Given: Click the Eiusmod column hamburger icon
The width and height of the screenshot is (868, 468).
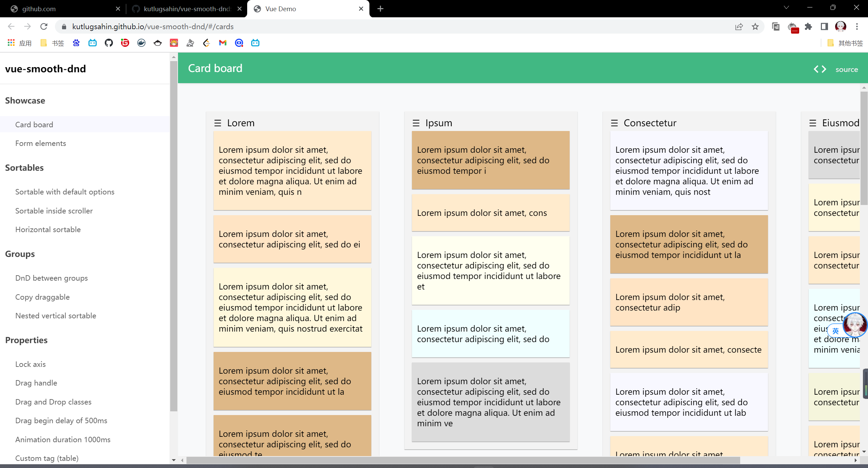Looking at the screenshot, I should [x=812, y=123].
